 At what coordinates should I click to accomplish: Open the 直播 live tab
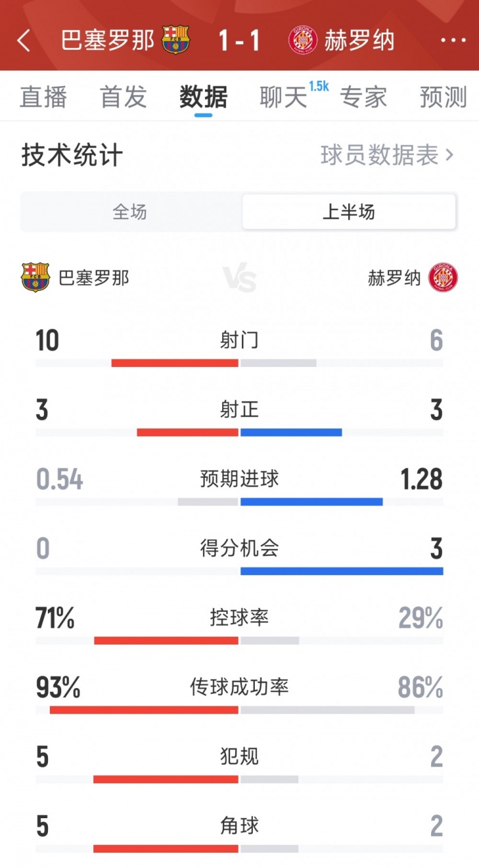[x=43, y=97]
